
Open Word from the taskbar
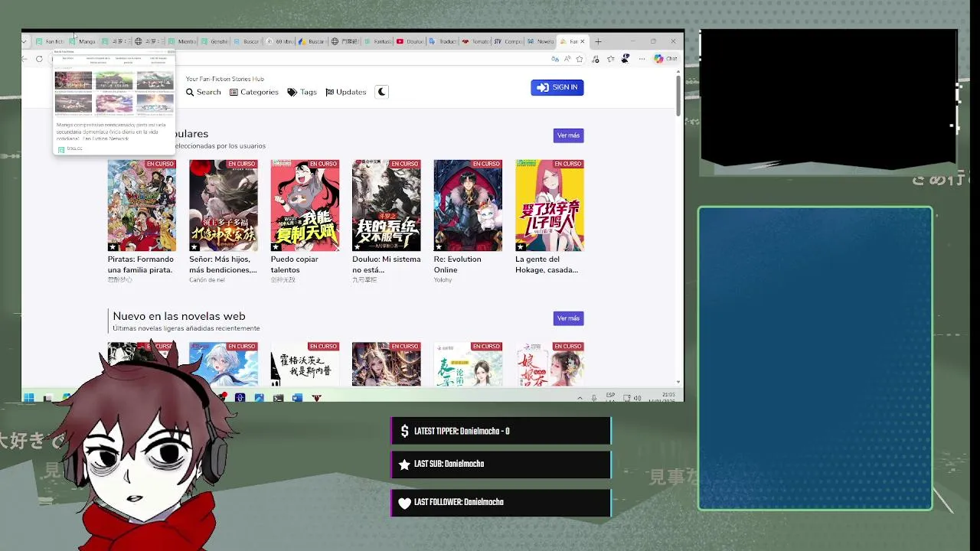[297, 397]
